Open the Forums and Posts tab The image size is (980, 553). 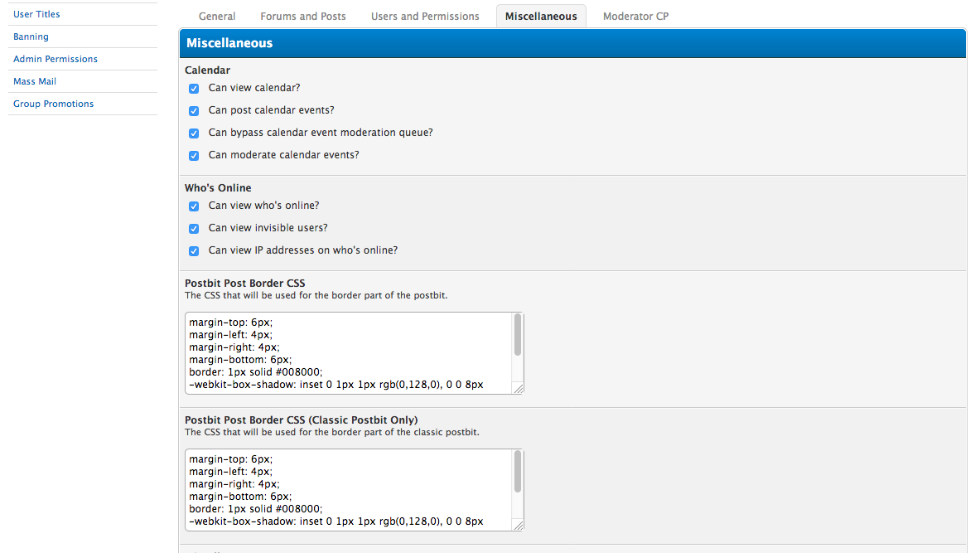click(x=303, y=17)
